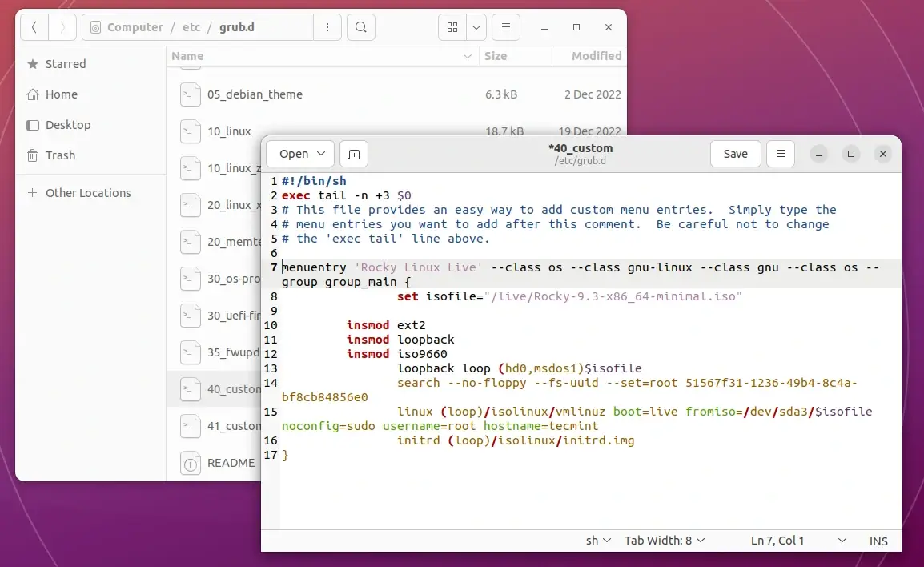This screenshot has width=924, height=567.
Task: Click the plus icon beside Other Locations
Action: pos(32,193)
